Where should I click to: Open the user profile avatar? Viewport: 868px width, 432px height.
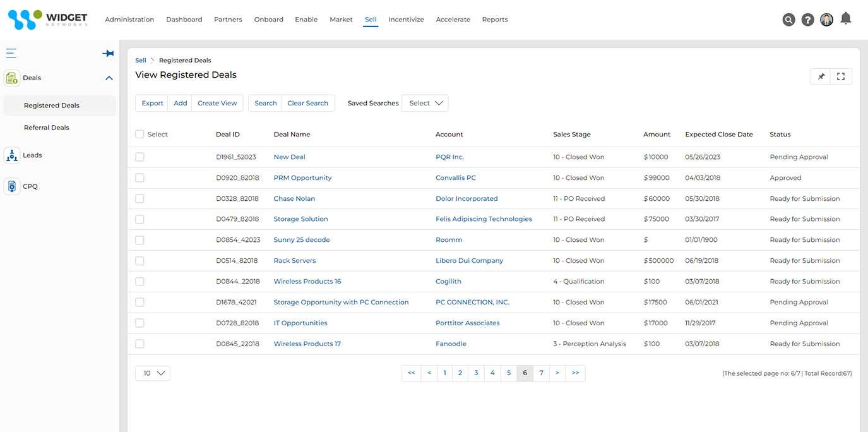click(x=826, y=20)
